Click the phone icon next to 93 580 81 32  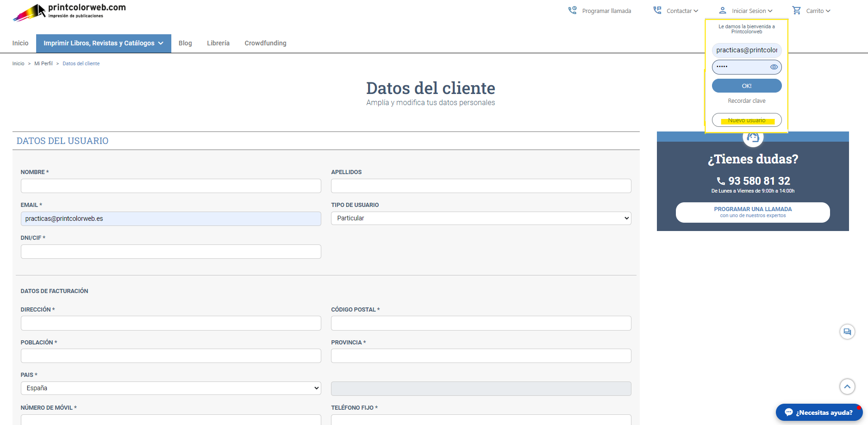(721, 181)
